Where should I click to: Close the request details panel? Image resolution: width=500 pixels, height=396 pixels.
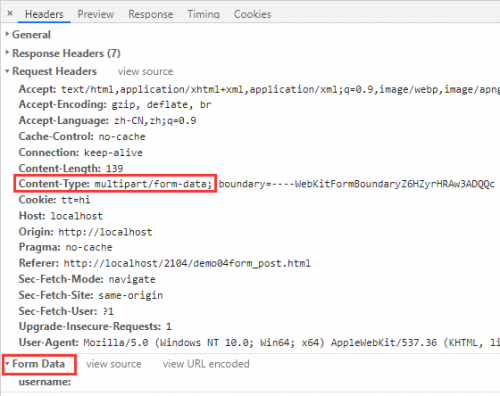pos(10,13)
